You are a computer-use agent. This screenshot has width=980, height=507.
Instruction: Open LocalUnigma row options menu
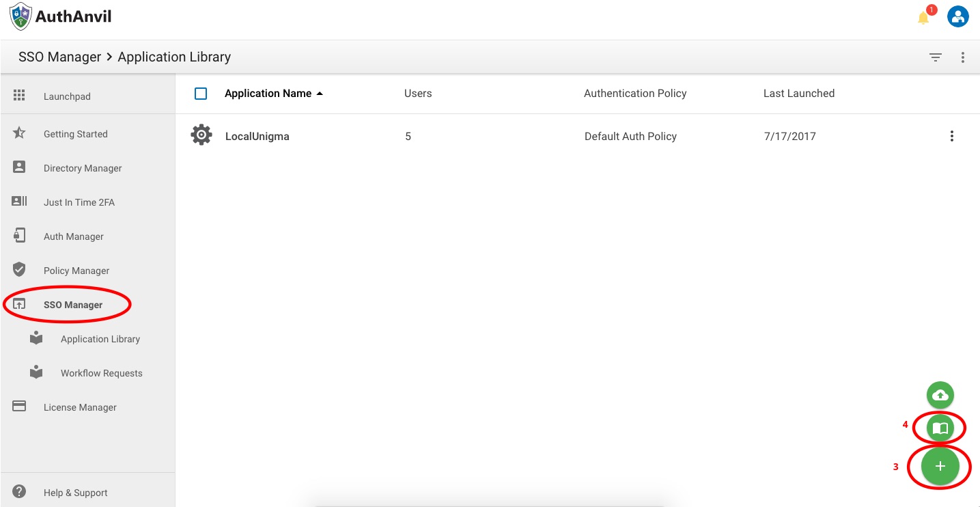click(952, 136)
